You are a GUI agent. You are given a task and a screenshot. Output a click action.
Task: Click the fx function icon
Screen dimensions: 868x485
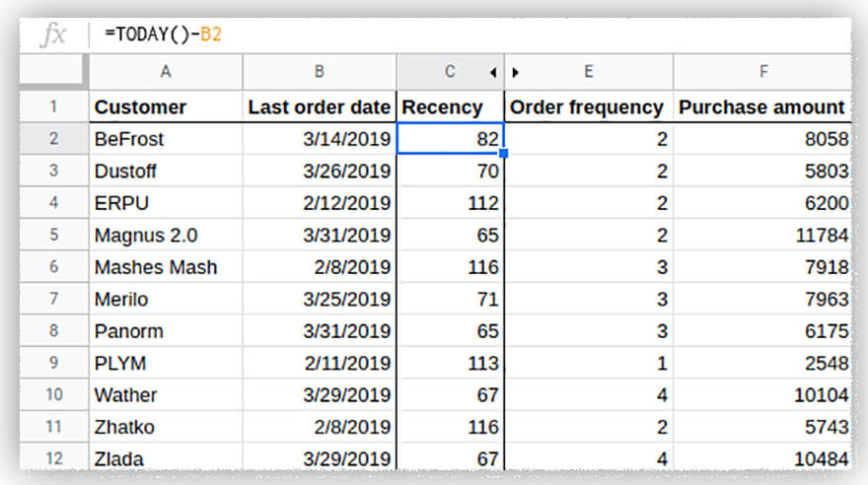point(53,35)
